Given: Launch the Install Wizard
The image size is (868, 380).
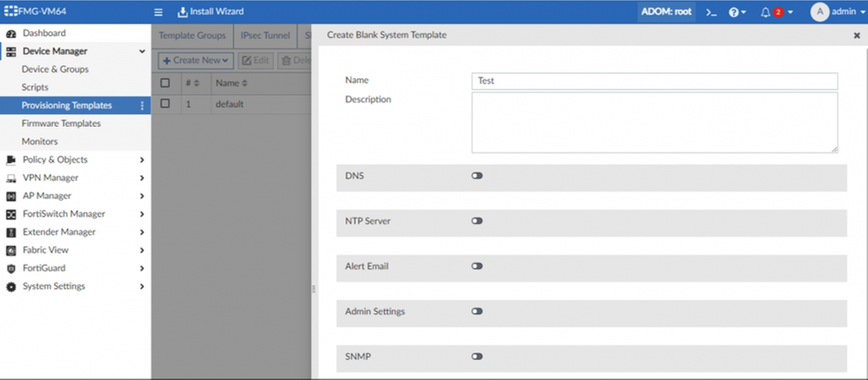Looking at the screenshot, I should pyautogui.click(x=209, y=12).
